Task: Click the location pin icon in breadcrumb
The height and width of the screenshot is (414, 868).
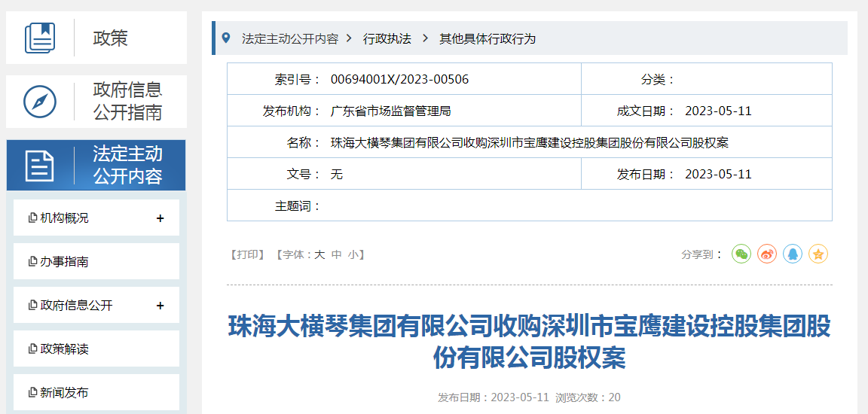Action: pyautogui.click(x=225, y=38)
